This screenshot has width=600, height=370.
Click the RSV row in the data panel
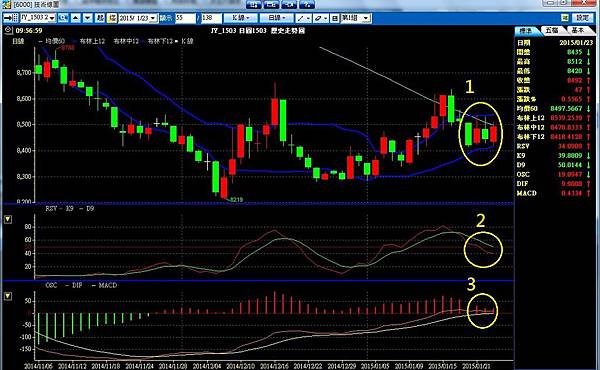(x=555, y=146)
